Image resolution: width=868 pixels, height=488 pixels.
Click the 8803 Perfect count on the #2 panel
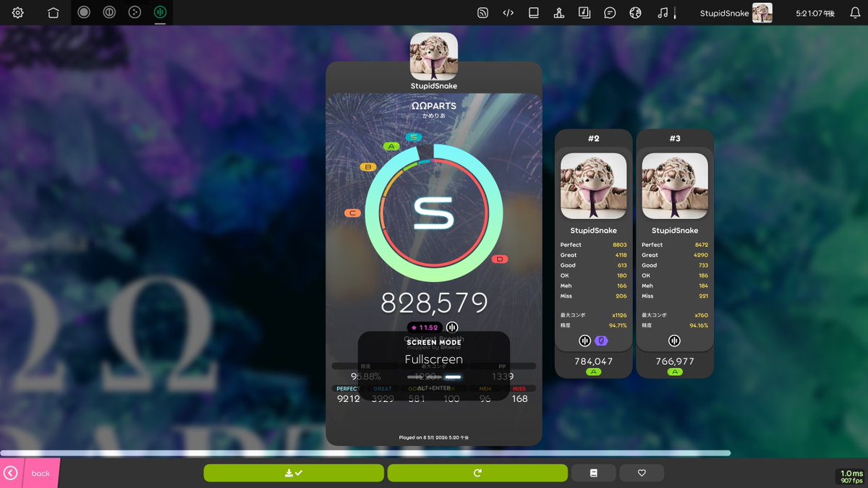[620, 245]
